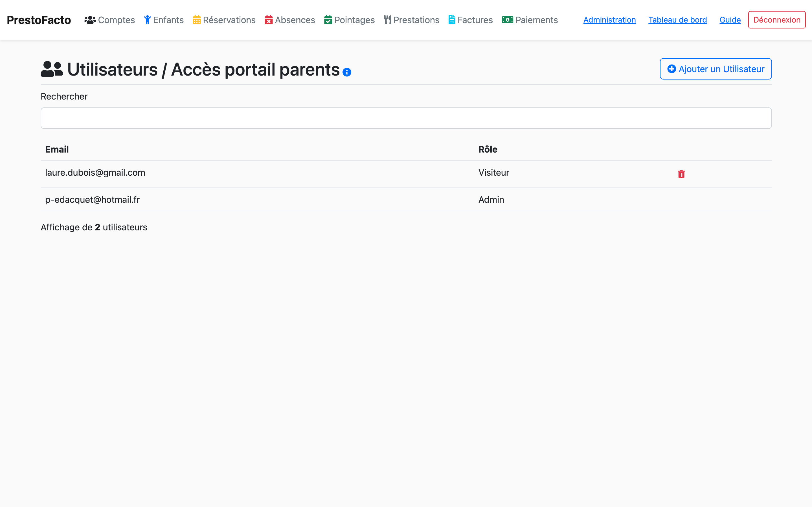The image size is (812, 507).
Task: Open the Tableau de bord link
Action: click(x=677, y=20)
